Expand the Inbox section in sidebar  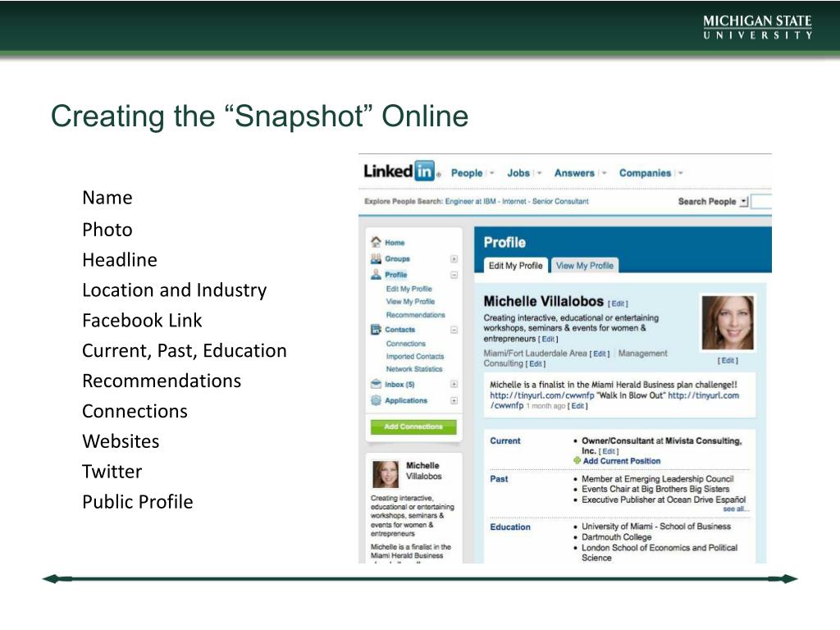click(454, 384)
